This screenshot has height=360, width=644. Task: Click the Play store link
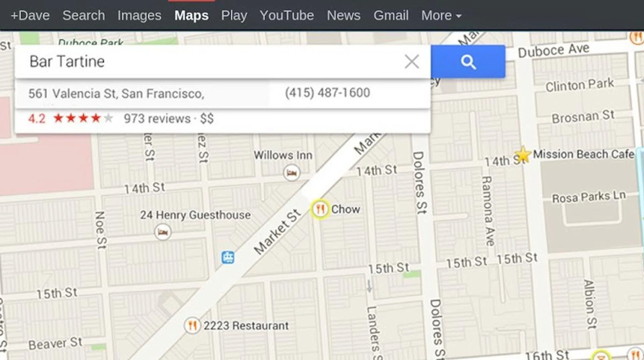pyautogui.click(x=234, y=15)
